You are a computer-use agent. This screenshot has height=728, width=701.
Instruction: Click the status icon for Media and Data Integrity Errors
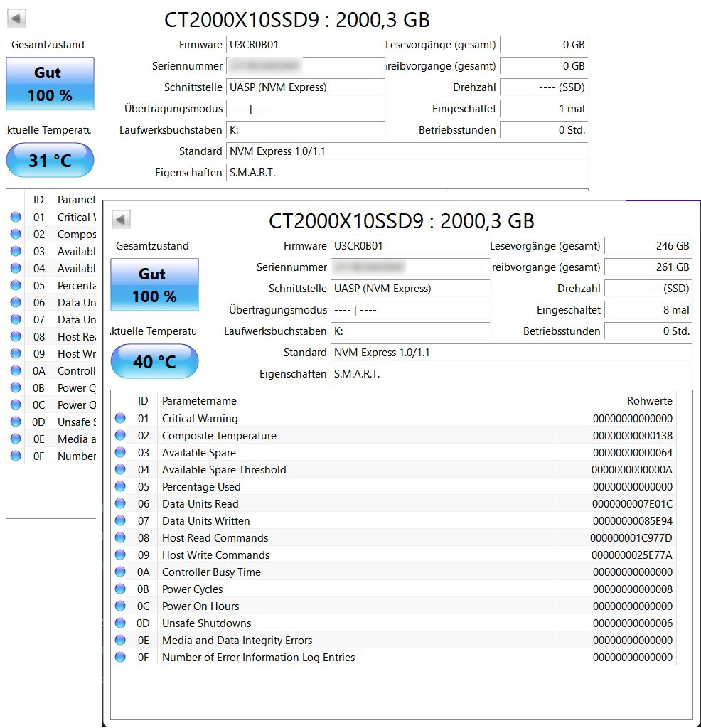pos(120,641)
